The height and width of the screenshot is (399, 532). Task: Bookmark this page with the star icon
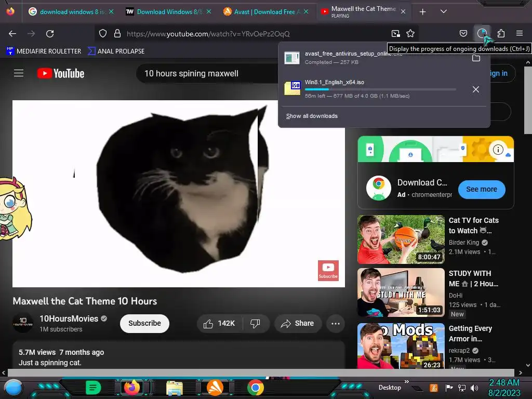pos(410,34)
